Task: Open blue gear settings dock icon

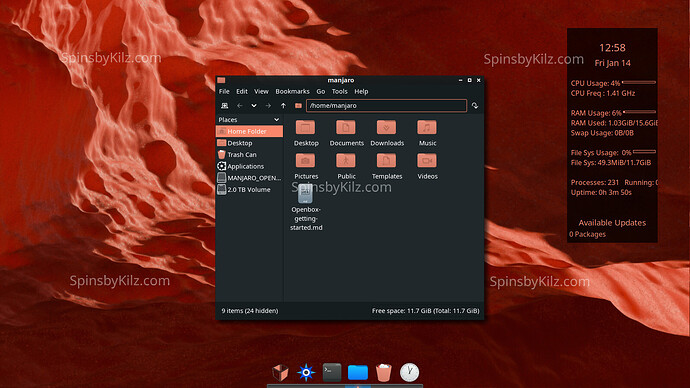Action: tap(306, 373)
